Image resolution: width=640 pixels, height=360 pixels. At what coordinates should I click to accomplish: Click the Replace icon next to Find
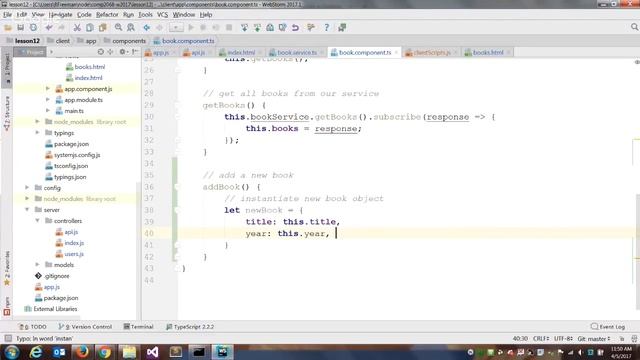(131, 27)
